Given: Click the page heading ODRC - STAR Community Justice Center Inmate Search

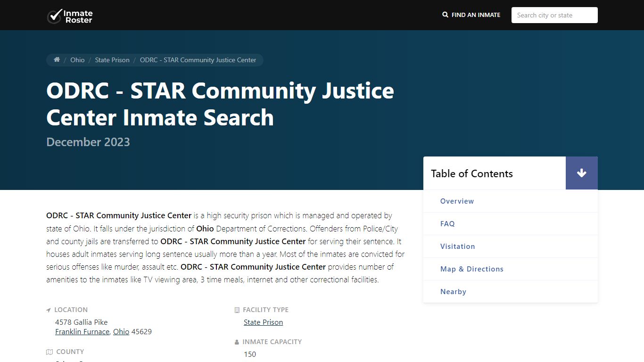Looking at the screenshot, I should 220,104.
